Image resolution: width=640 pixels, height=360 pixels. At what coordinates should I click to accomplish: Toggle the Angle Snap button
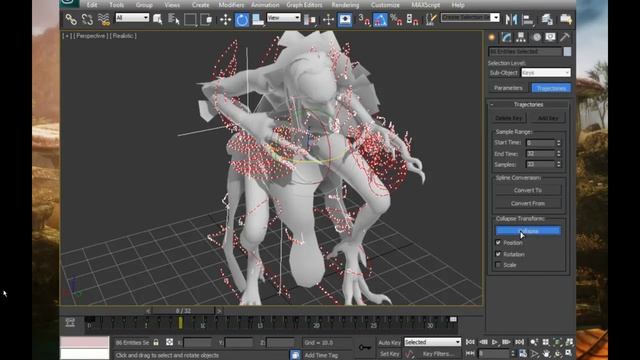[380, 19]
